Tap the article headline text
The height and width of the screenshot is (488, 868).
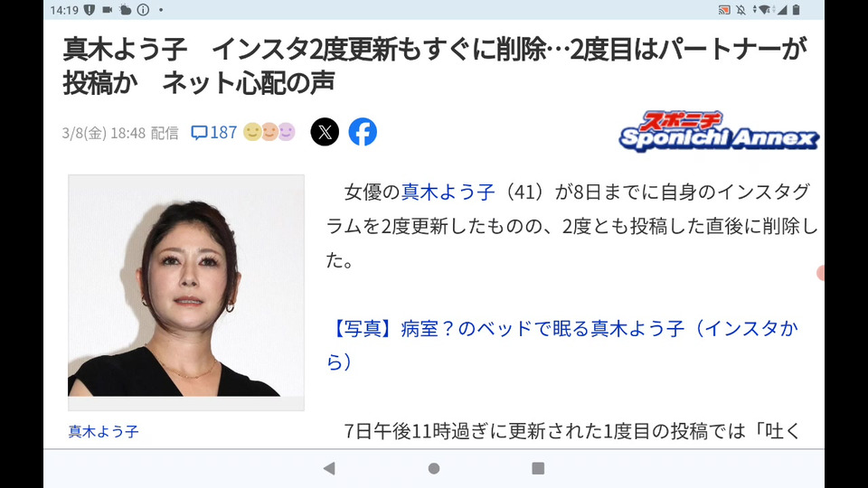click(x=435, y=66)
